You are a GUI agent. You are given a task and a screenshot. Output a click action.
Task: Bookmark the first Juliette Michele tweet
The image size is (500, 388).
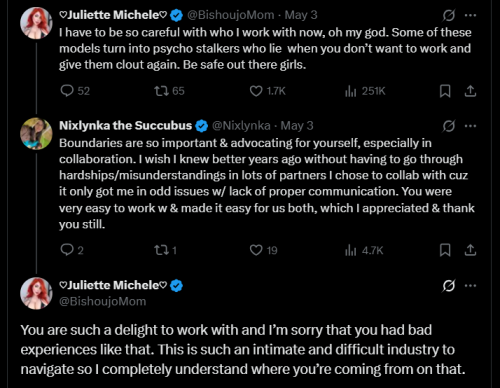coord(445,91)
